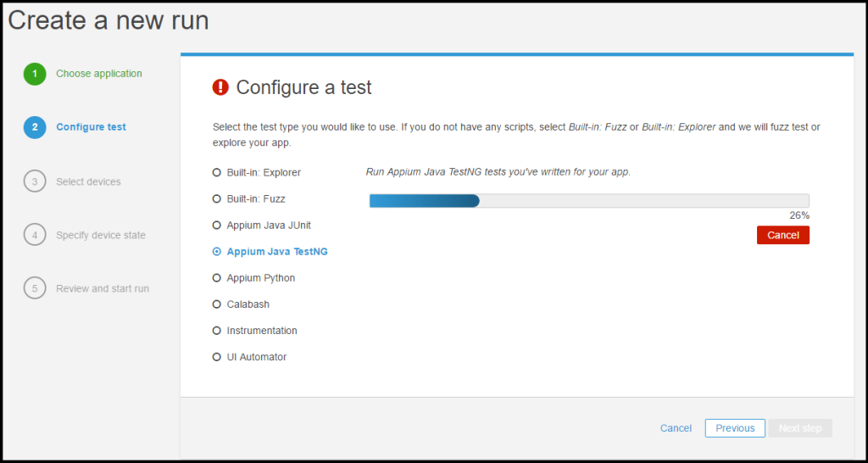Select the Built-in: Explorer radio option

(x=217, y=173)
